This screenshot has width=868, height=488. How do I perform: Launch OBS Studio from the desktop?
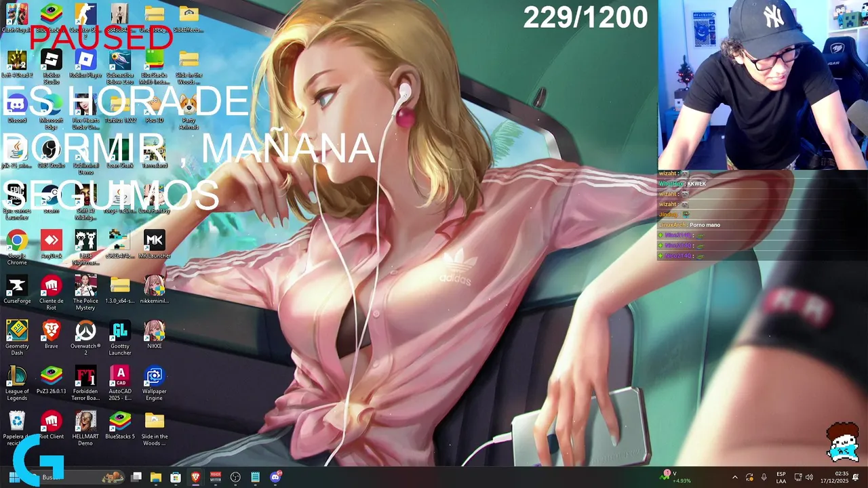click(52, 155)
